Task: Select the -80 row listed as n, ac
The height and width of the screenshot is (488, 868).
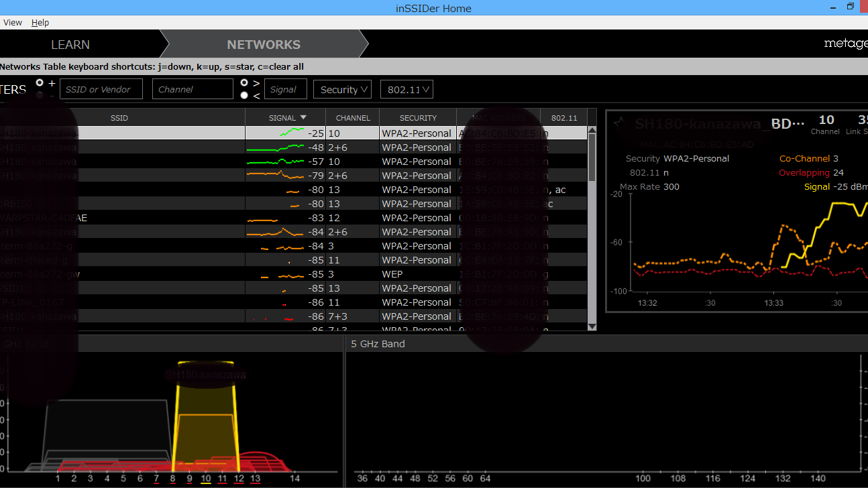Action: pos(293,190)
